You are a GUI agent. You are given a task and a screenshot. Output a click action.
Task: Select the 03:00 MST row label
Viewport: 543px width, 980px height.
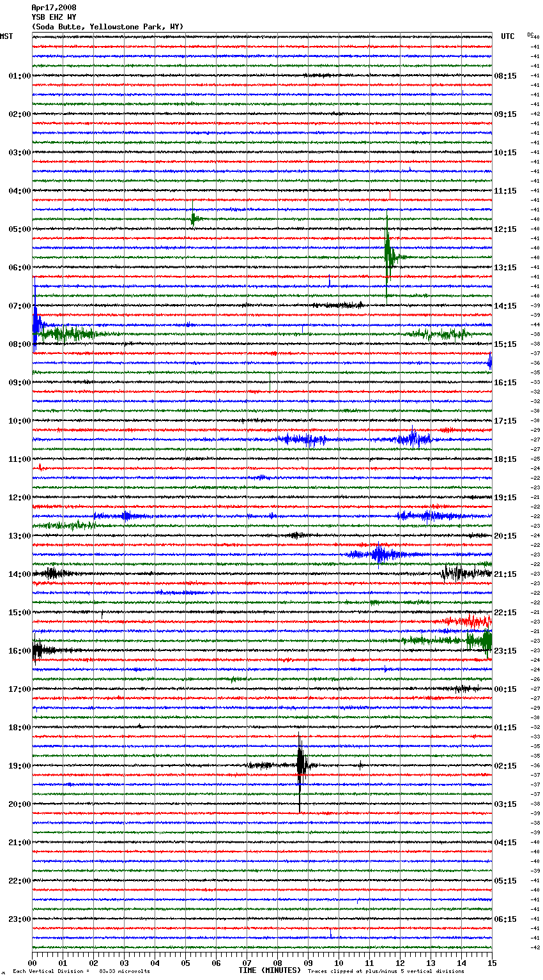coord(20,153)
